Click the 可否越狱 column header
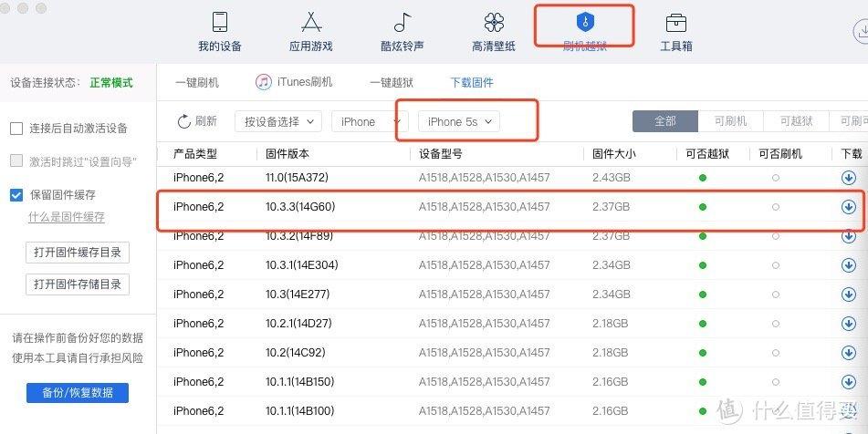The image size is (868, 434). [x=707, y=154]
